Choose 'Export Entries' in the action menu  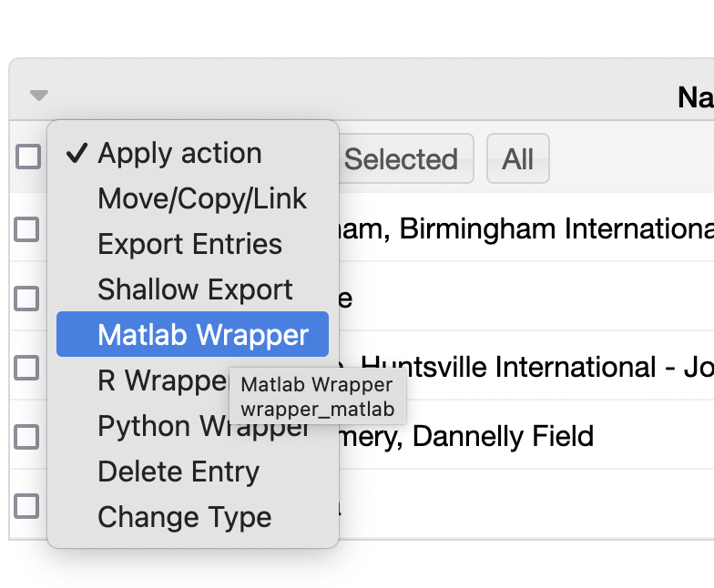[x=189, y=245]
